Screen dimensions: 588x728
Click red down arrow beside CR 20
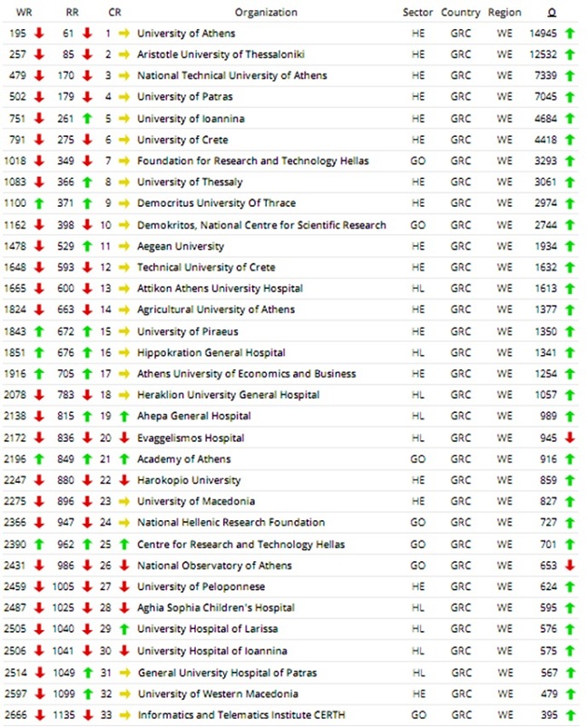[x=124, y=438]
